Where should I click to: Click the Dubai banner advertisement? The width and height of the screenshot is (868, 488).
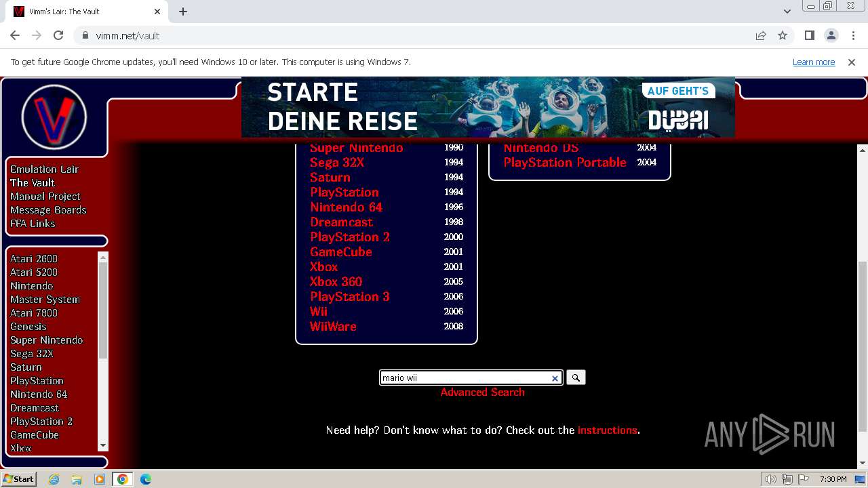[x=488, y=107]
